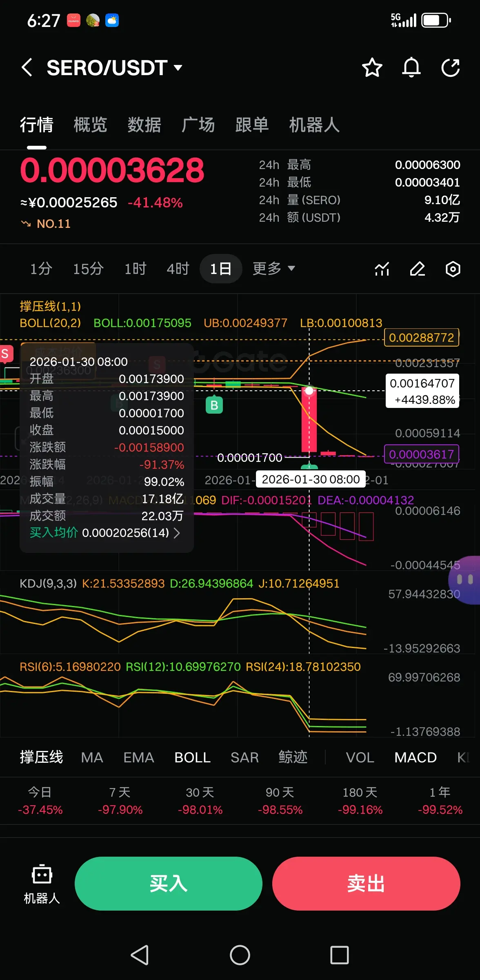Tap the 90天 -98.55% performance cell
The width and height of the screenshot is (480, 980).
click(x=280, y=801)
